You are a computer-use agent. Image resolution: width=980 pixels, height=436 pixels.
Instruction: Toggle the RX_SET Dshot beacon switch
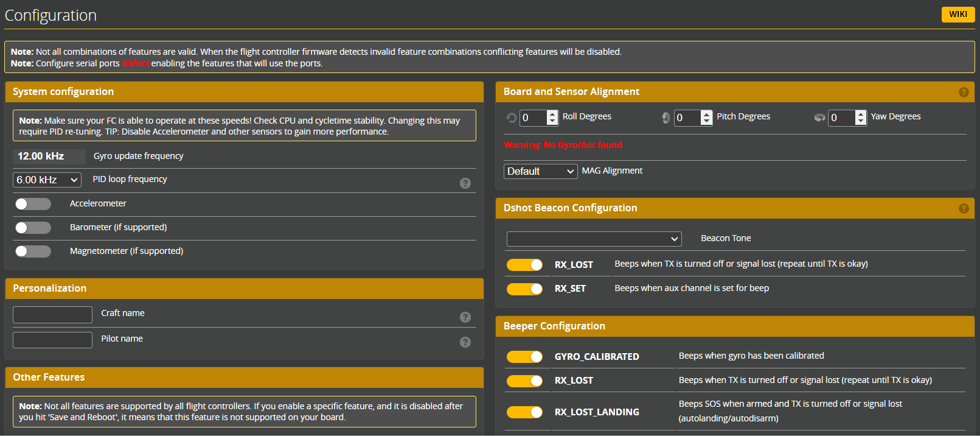click(524, 289)
